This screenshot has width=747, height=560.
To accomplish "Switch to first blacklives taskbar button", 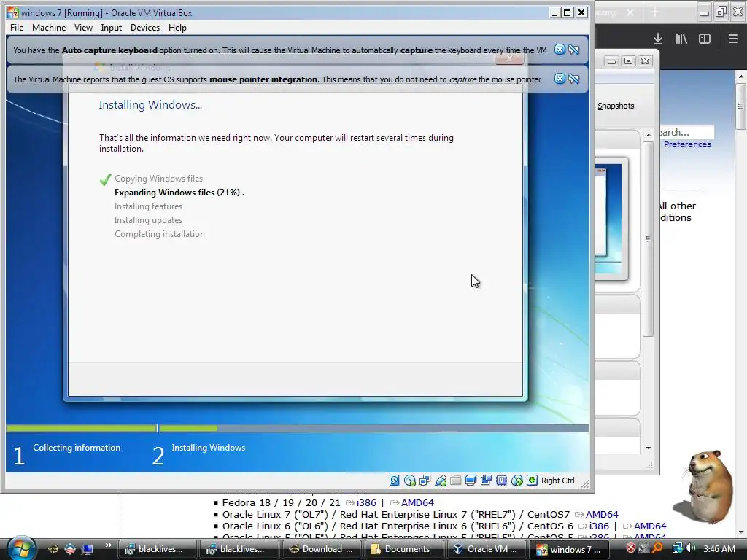I will 157,549.
